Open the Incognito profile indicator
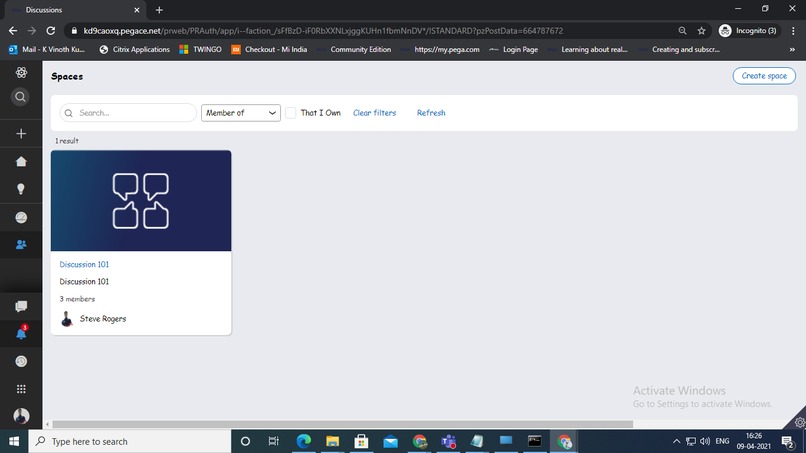806x453 pixels. coord(748,31)
